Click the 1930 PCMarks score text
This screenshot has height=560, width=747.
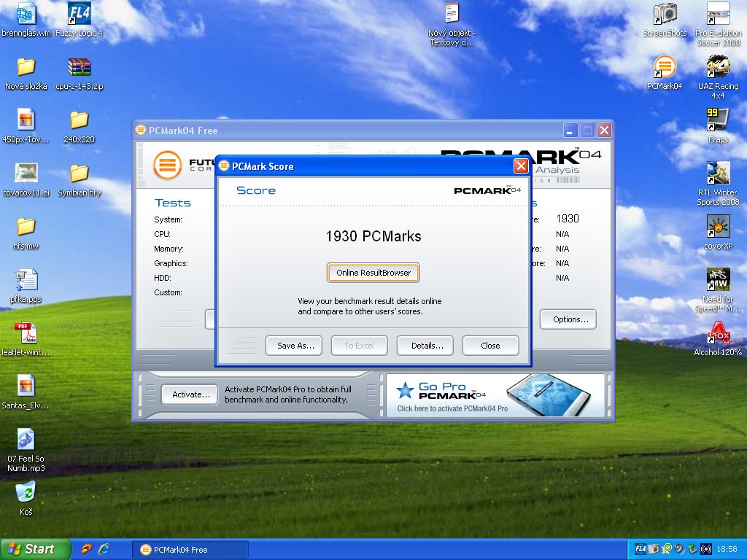click(x=373, y=236)
